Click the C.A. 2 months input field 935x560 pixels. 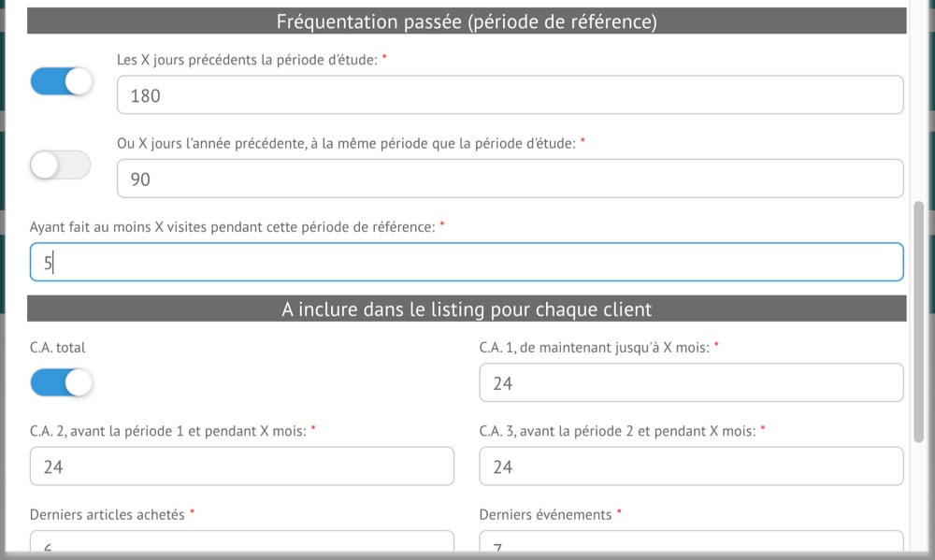(241, 467)
